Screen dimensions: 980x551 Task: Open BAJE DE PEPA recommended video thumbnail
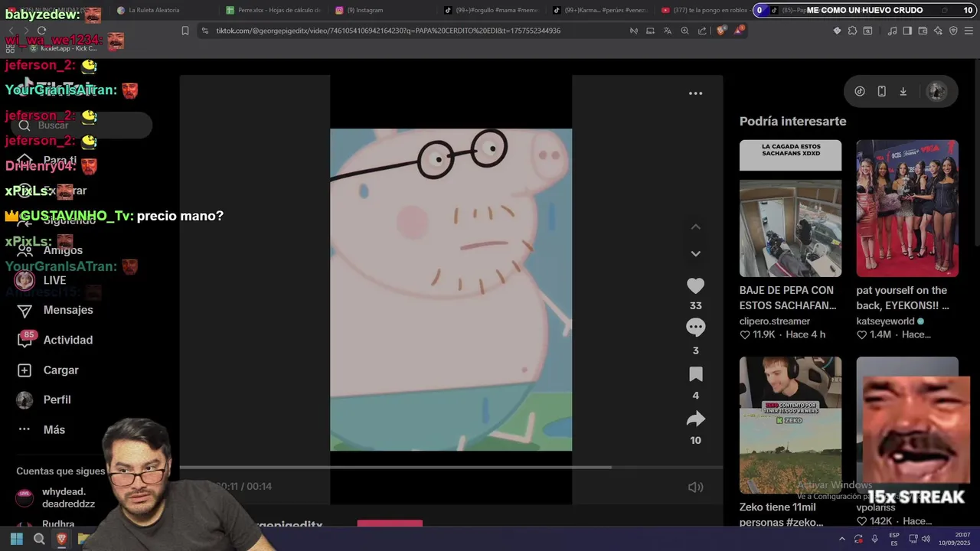[790, 208]
